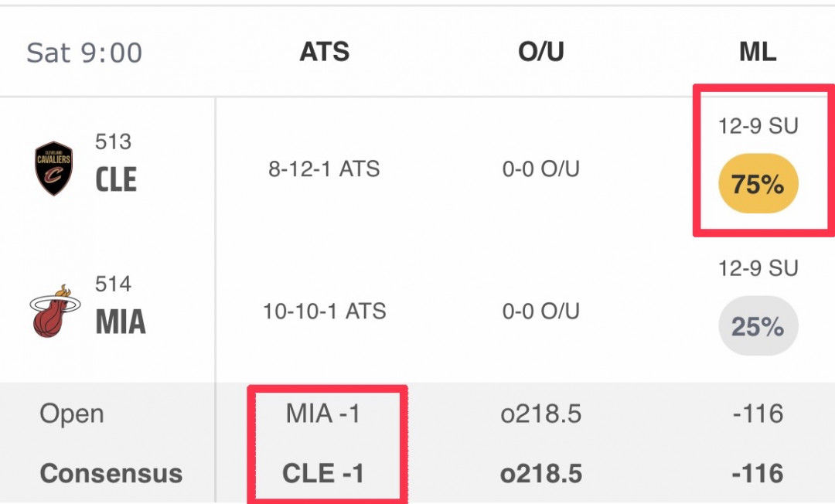Image resolution: width=835 pixels, height=504 pixels.
Task: Click the 8-12-1 ATS record
Action: (x=324, y=169)
